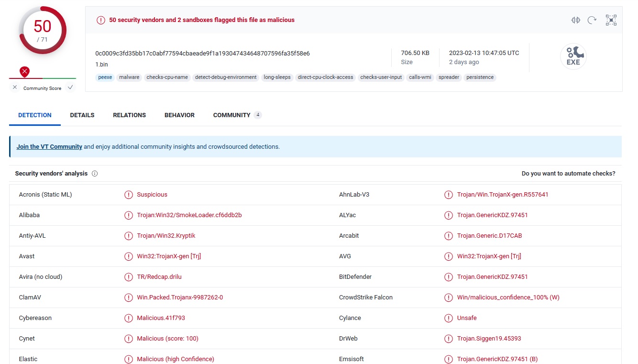Click alert icon for Alibaba SmokeLoader result
The width and height of the screenshot is (638, 364).
(129, 215)
